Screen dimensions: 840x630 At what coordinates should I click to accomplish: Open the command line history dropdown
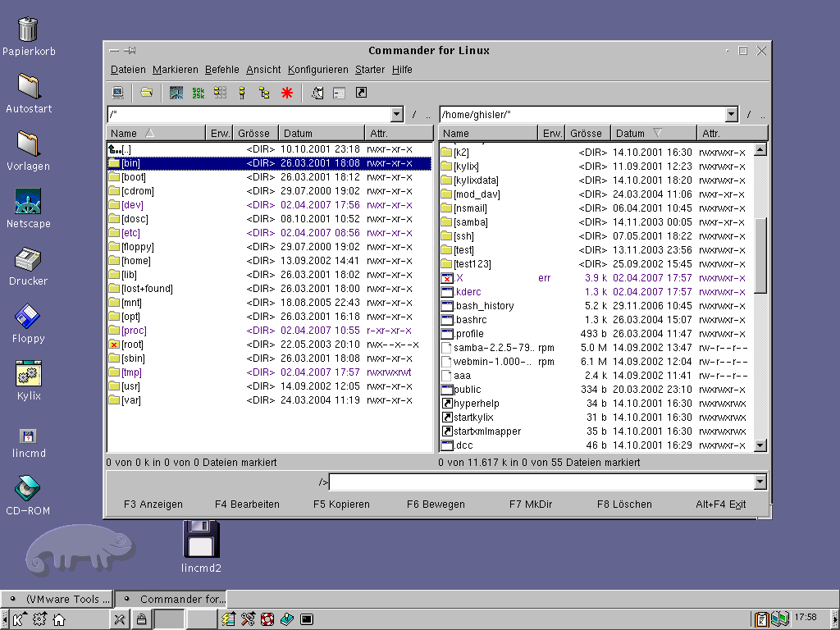pyautogui.click(x=760, y=482)
